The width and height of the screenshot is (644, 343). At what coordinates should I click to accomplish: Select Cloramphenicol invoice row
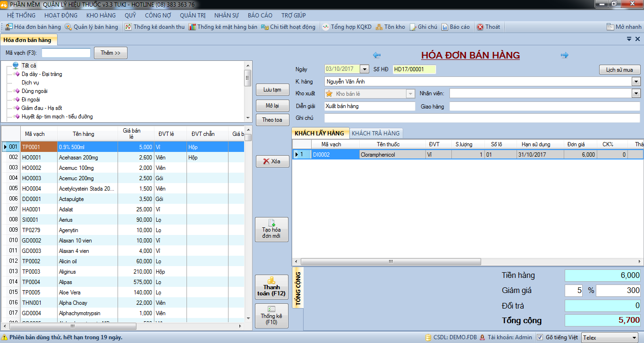coord(467,154)
